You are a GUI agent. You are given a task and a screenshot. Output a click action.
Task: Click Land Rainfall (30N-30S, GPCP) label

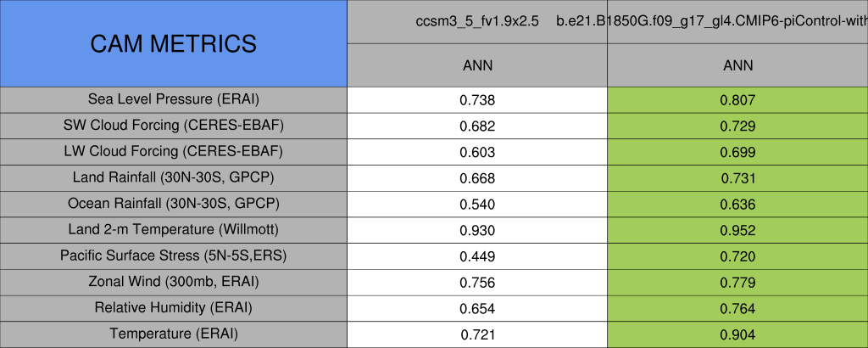pyautogui.click(x=173, y=177)
